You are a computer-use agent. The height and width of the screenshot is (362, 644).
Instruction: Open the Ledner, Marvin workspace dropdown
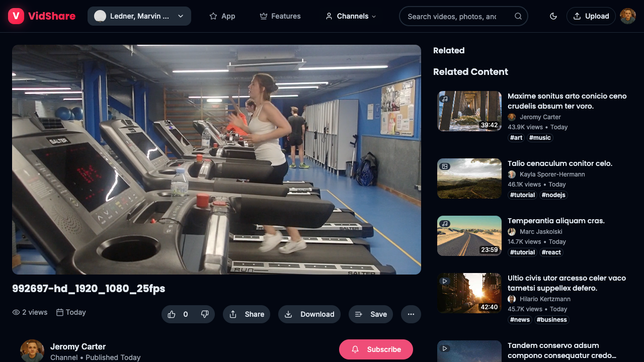coord(139,16)
